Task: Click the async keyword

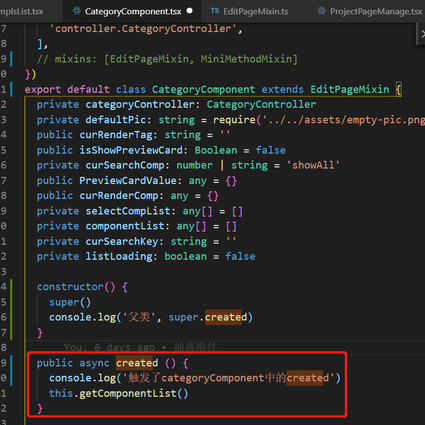Action: click(94, 363)
